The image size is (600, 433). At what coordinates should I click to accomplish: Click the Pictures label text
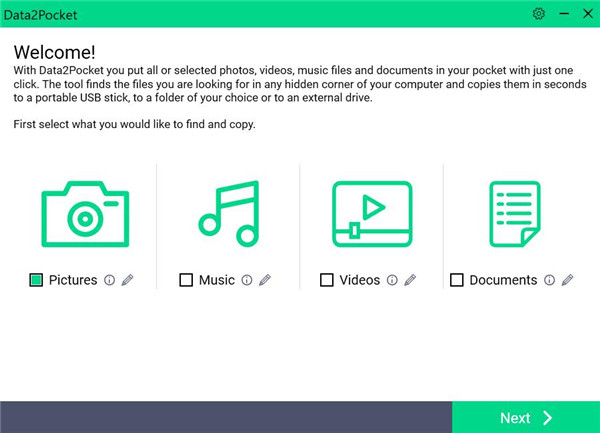point(73,280)
